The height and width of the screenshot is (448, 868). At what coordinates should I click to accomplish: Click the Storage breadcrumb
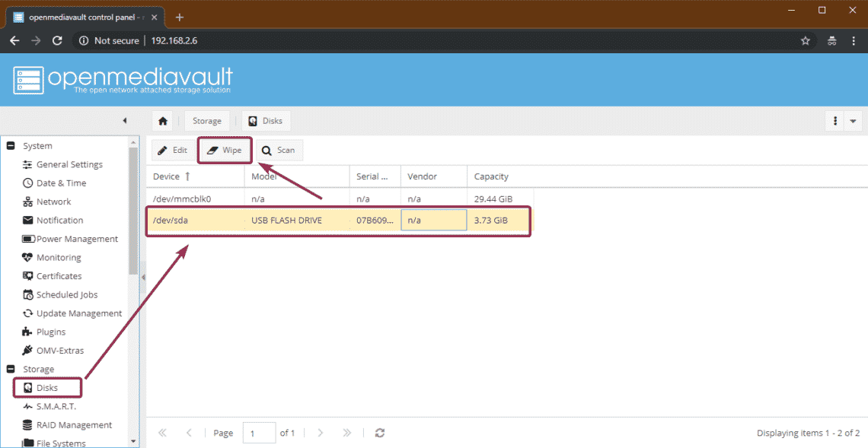pos(206,121)
